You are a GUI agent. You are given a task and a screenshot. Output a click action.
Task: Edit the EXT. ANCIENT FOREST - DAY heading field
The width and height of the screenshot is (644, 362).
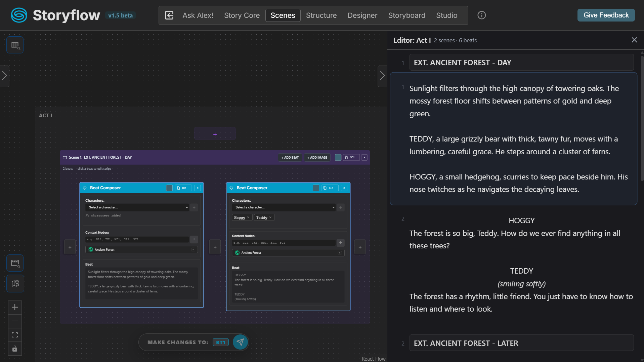coord(521,63)
